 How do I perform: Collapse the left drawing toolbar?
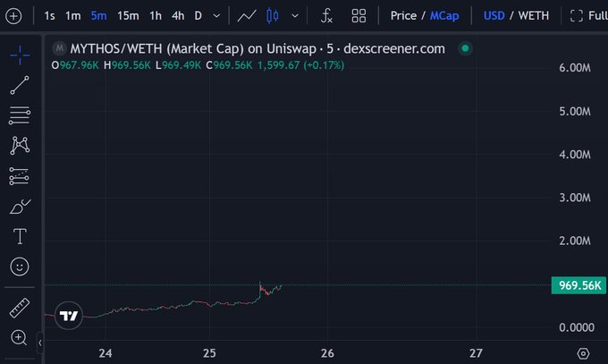(x=40, y=343)
